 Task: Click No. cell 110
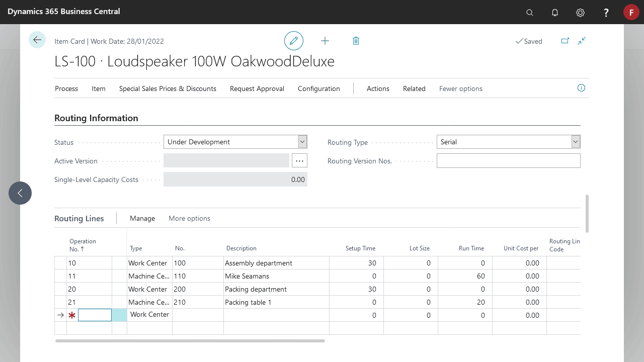tap(198, 276)
